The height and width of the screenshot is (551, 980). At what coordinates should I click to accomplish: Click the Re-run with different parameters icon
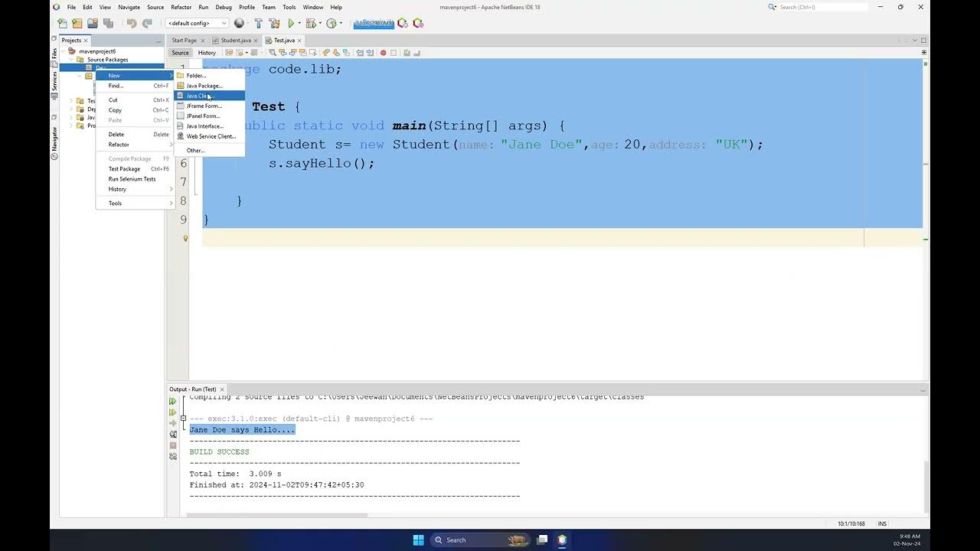[x=173, y=412]
